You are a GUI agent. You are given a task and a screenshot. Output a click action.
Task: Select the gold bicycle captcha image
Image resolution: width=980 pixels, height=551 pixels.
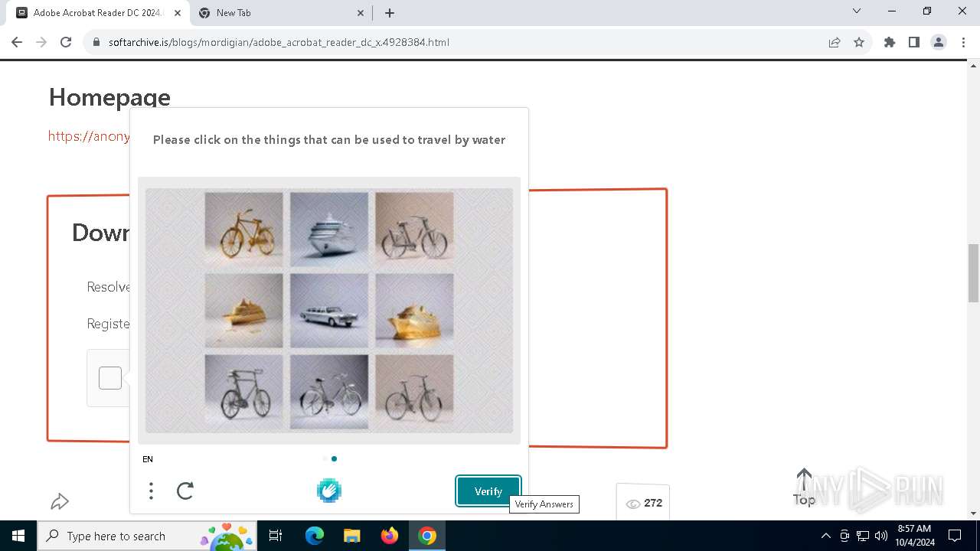coord(243,229)
